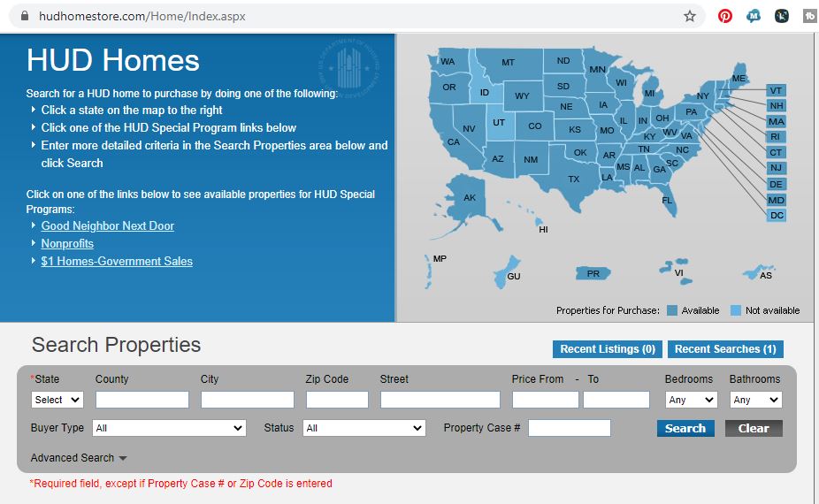Click the Search button
This screenshot has width=819, height=504.
coord(685,428)
